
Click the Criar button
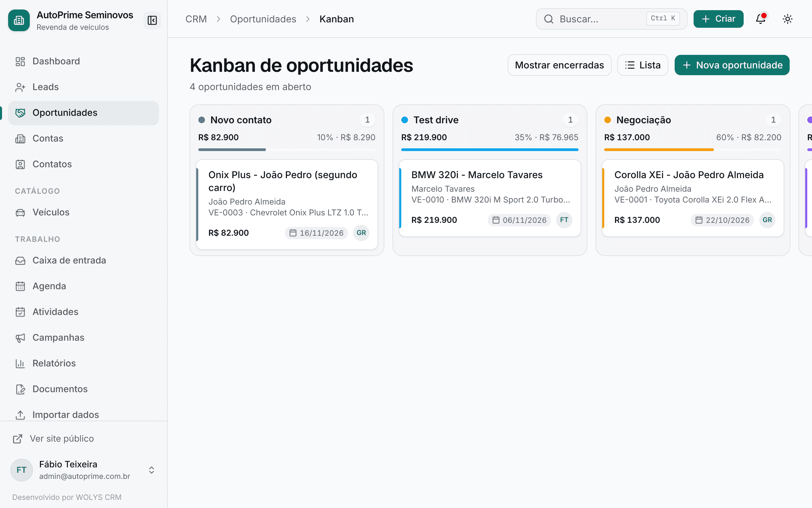718,19
